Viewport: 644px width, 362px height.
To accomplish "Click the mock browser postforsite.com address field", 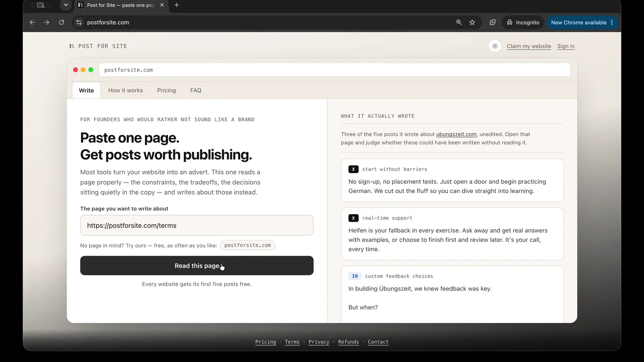I will pyautogui.click(x=335, y=70).
